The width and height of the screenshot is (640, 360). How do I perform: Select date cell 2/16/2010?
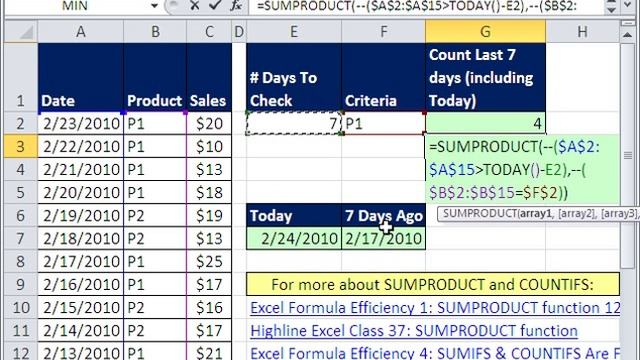[x=80, y=284]
